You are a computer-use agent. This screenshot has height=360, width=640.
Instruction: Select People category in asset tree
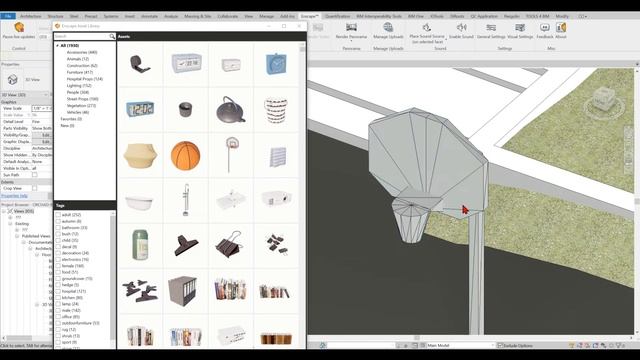point(78,92)
